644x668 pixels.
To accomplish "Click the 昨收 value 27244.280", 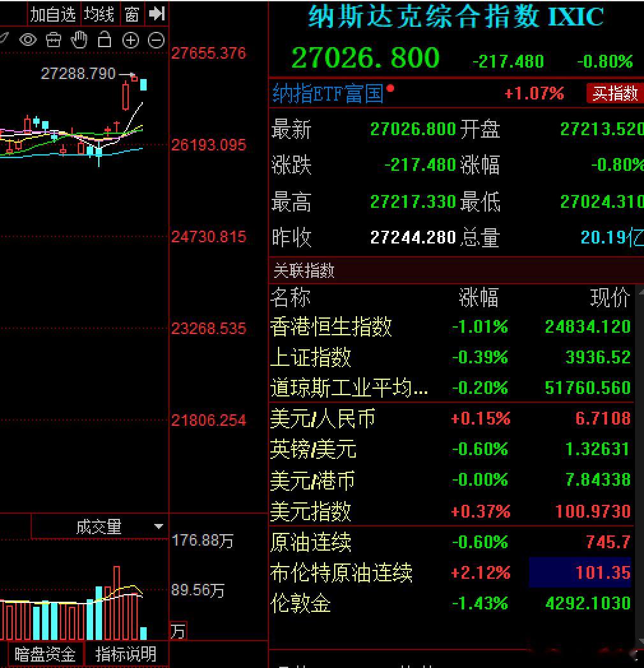I will pyautogui.click(x=413, y=237).
